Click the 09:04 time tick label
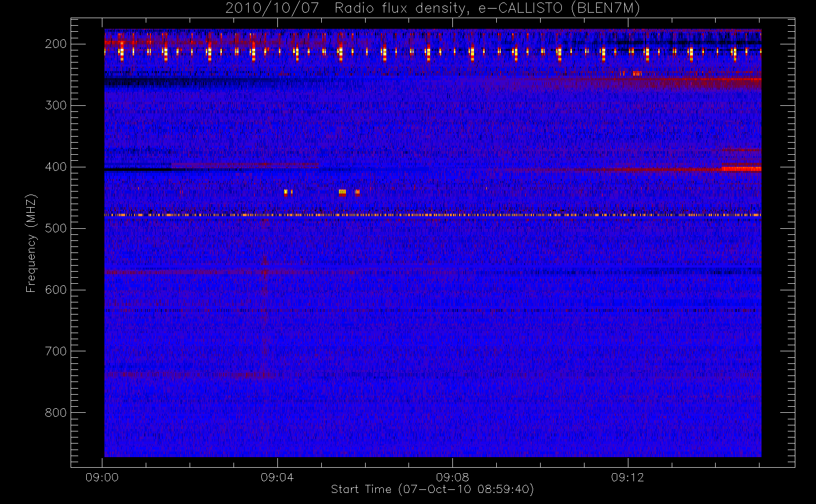Screen dimensions: 816x504 277,477
